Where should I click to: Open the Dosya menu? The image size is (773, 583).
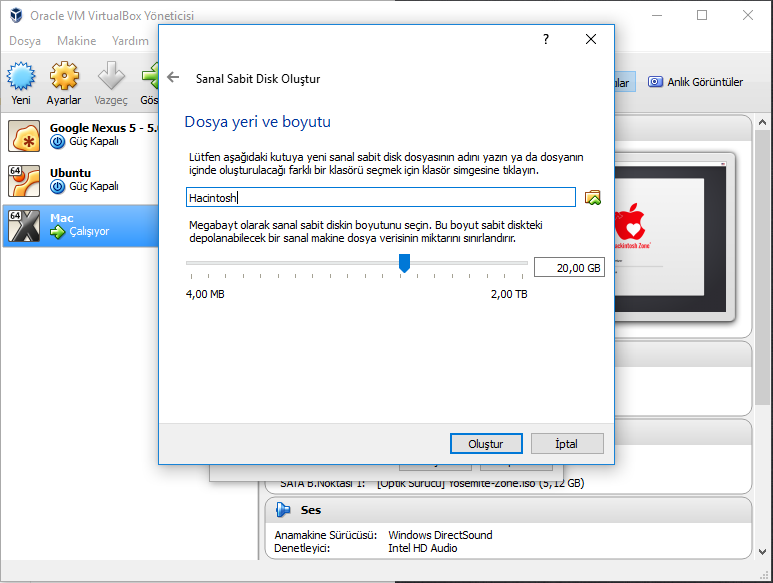click(x=25, y=41)
